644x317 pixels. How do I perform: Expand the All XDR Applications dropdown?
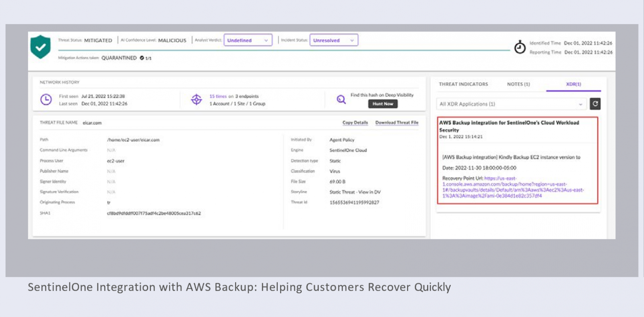coord(511,104)
